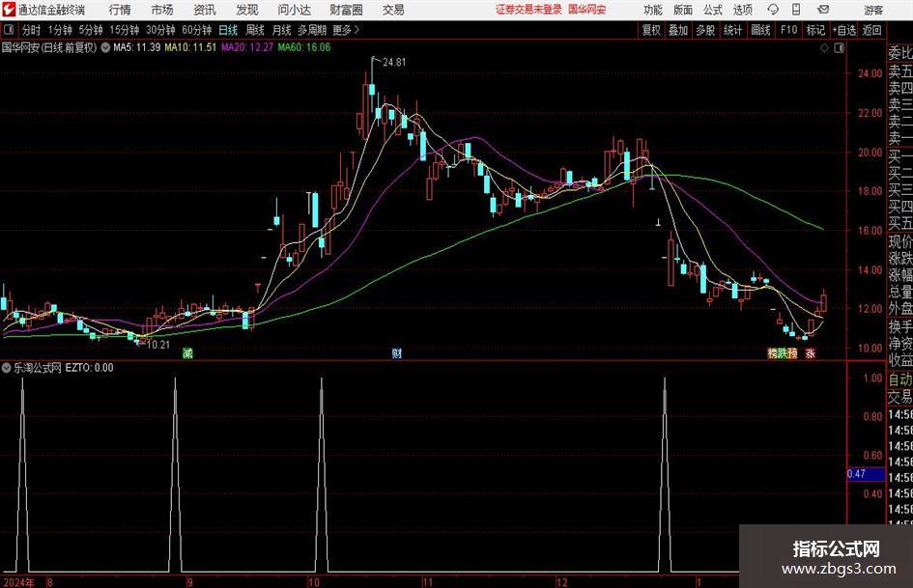Toggle the right info panel icon
Viewport: 913px width, 588px height.
coord(839,47)
